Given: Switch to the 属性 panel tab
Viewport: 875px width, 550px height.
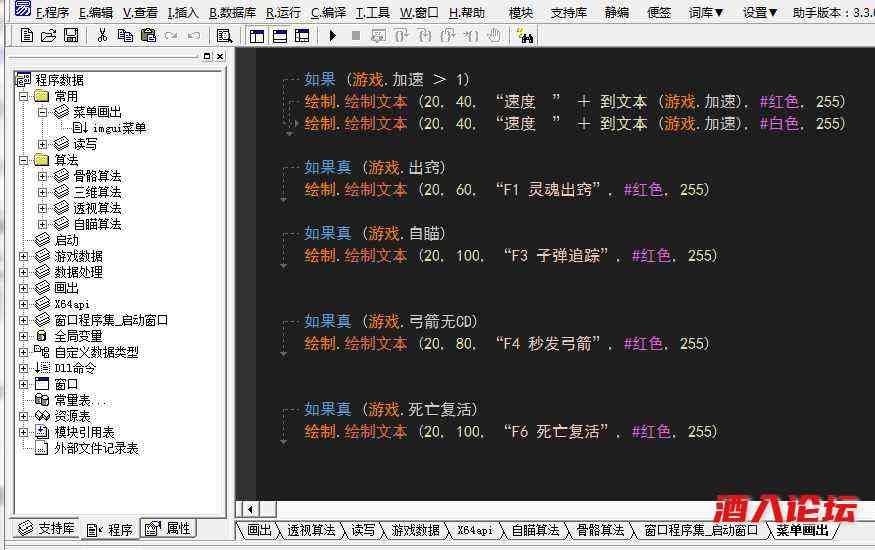Looking at the screenshot, I should 168,529.
